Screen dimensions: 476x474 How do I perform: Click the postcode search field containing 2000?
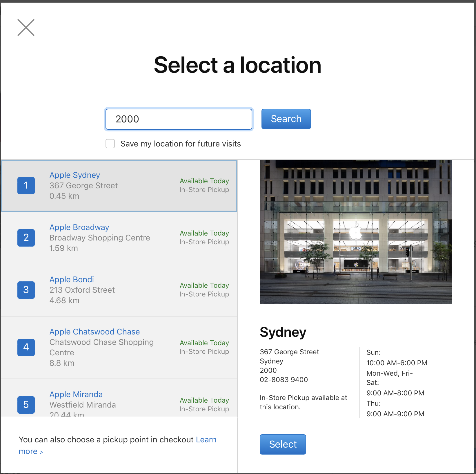[179, 119]
